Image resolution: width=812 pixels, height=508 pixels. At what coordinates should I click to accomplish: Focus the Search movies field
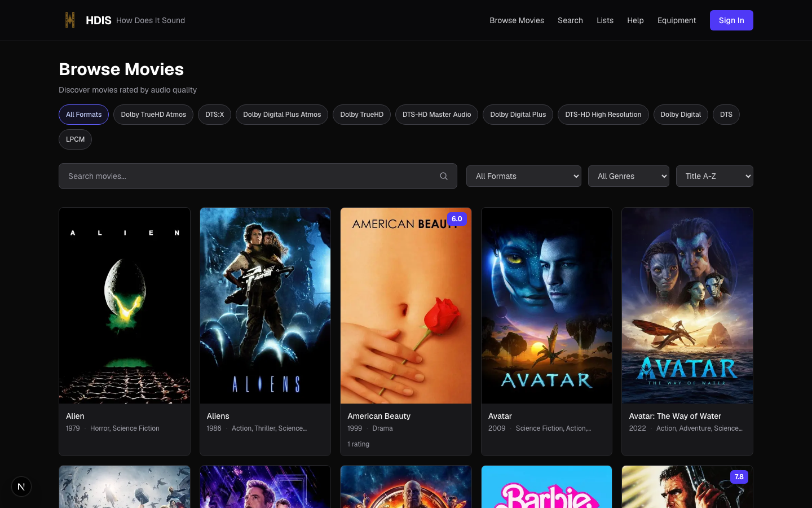(x=258, y=176)
